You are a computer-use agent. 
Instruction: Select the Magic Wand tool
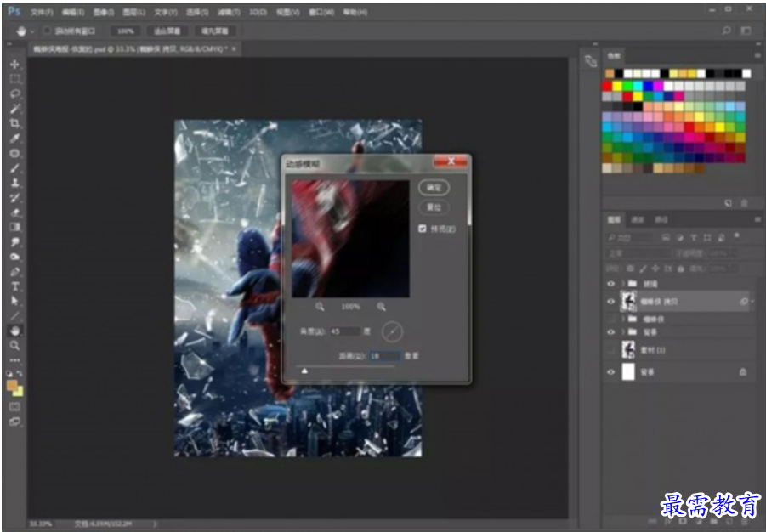coord(14,109)
